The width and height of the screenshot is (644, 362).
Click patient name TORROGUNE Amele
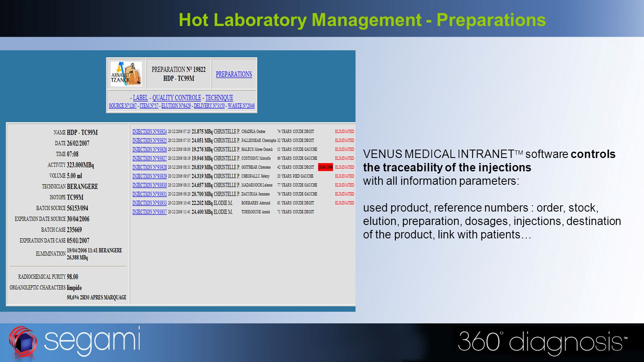256,212
